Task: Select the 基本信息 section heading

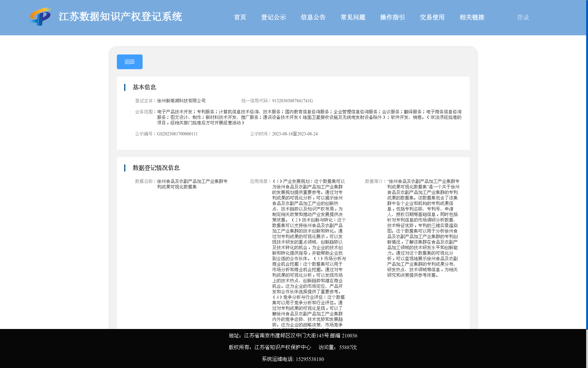Action: [x=144, y=87]
